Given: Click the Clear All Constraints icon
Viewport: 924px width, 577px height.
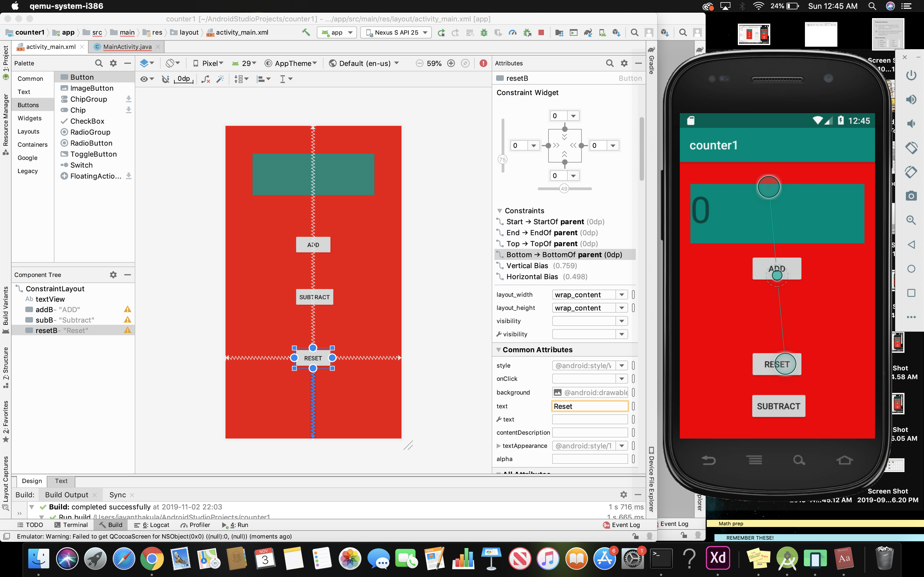Looking at the screenshot, I should coord(205,79).
